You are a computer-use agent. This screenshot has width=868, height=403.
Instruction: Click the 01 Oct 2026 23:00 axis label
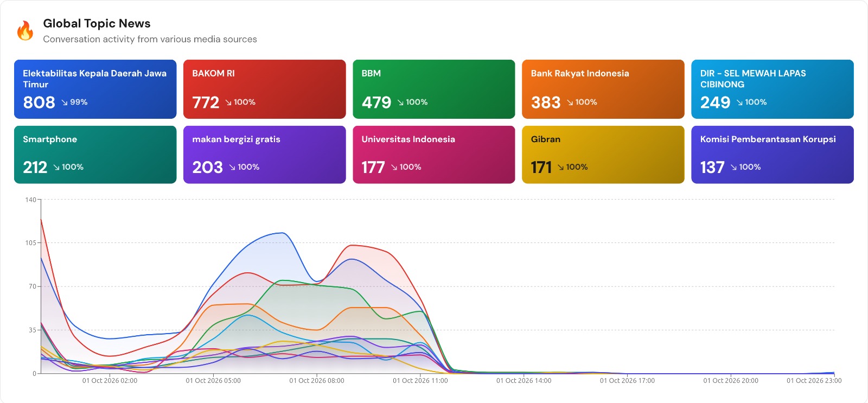(x=814, y=381)
